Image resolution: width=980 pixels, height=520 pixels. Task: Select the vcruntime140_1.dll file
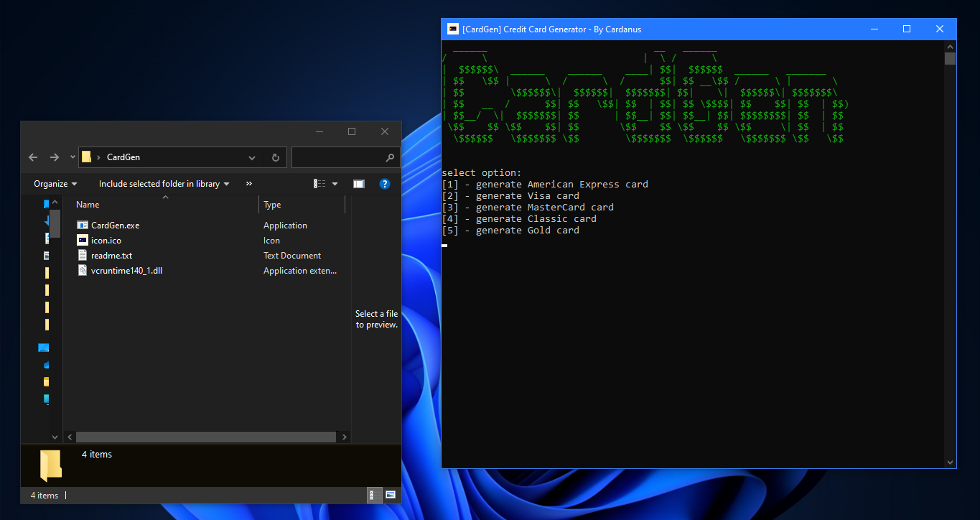(x=127, y=271)
